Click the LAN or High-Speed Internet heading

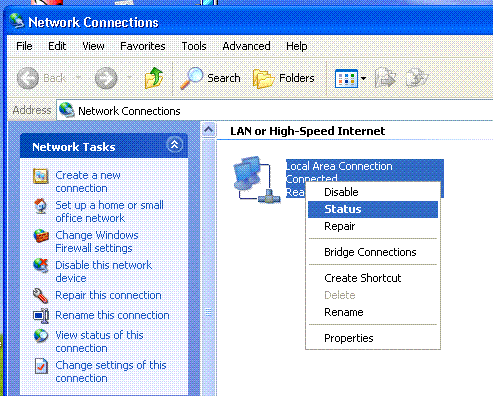[x=307, y=131]
